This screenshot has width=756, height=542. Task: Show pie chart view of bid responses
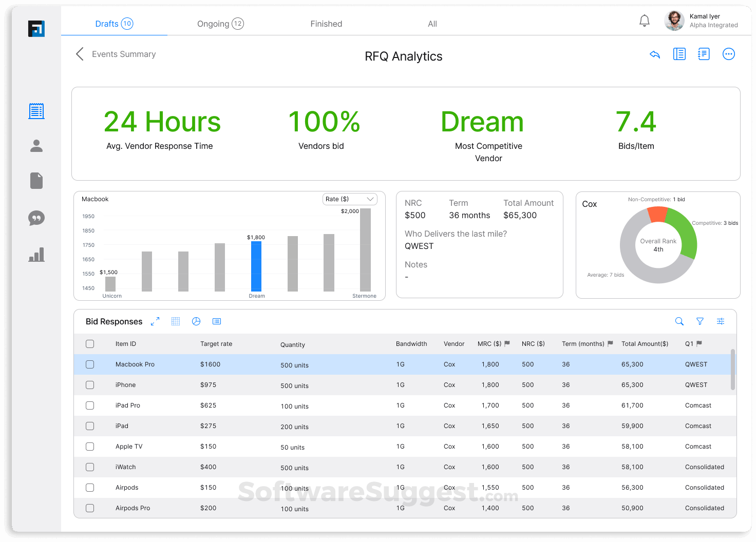196,321
